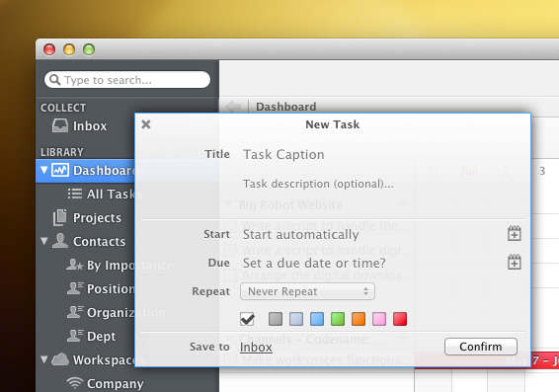Click the Dept contact-card icon
The height and width of the screenshot is (392, 559).
pyautogui.click(x=75, y=336)
